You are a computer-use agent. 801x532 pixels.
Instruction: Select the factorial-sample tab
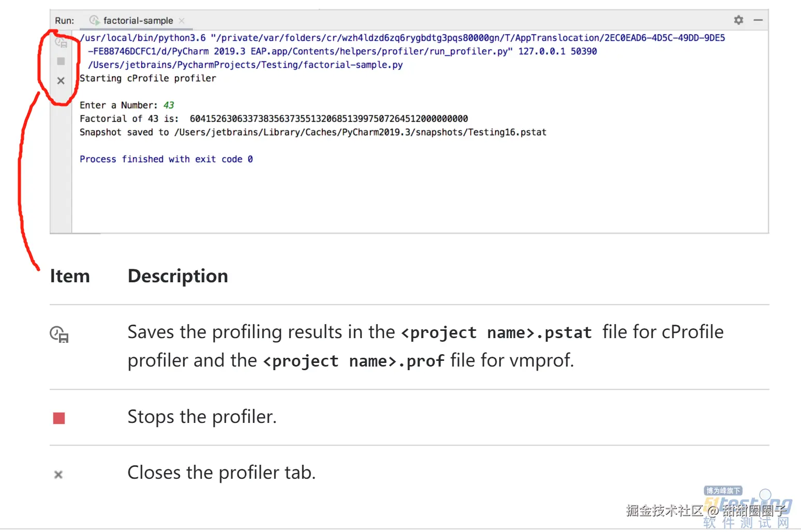coord(138,21)
